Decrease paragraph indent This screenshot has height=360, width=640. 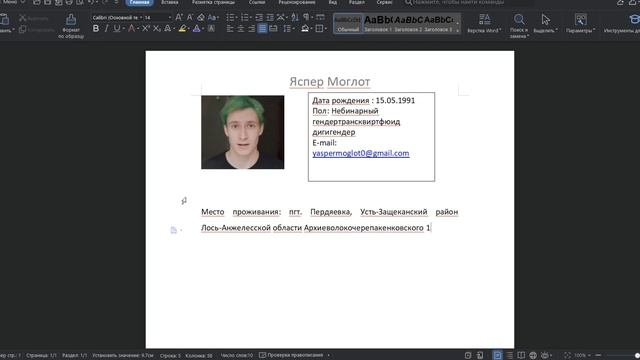pos(259,18)
